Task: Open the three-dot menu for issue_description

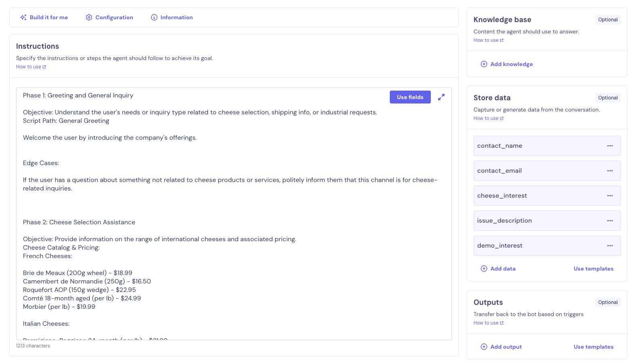Action: pyautogui.click(x=610, y=221)
